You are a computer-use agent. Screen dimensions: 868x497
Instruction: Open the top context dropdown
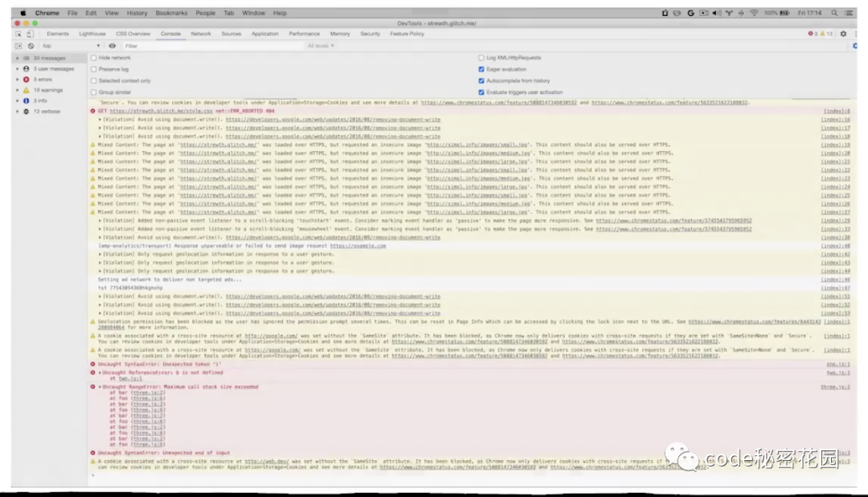(71, 46)
